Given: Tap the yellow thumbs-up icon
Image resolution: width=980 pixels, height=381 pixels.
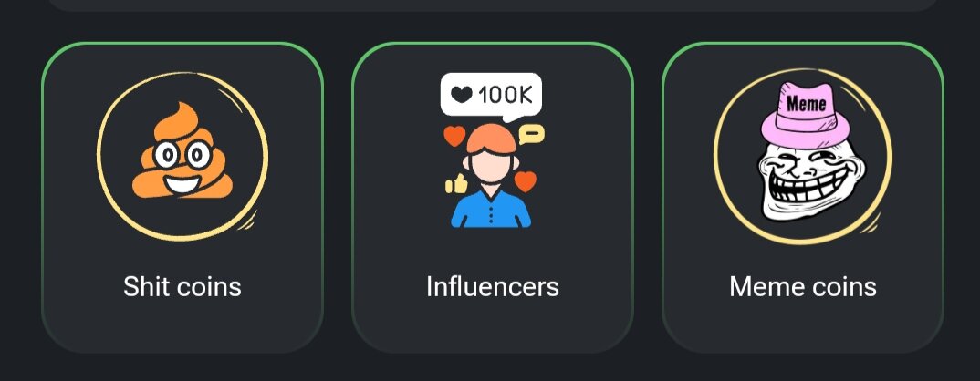Looking at the screenshot, I should click(x=457, y=184).
